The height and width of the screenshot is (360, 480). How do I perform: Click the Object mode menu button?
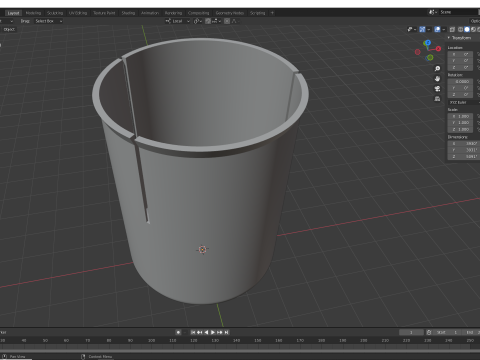9,29
